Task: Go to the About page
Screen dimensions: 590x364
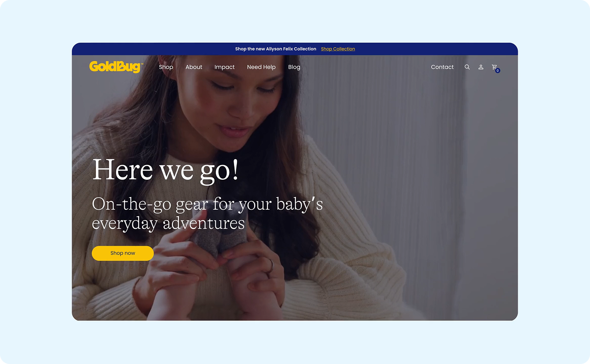Action: click(x=194, y=67)
